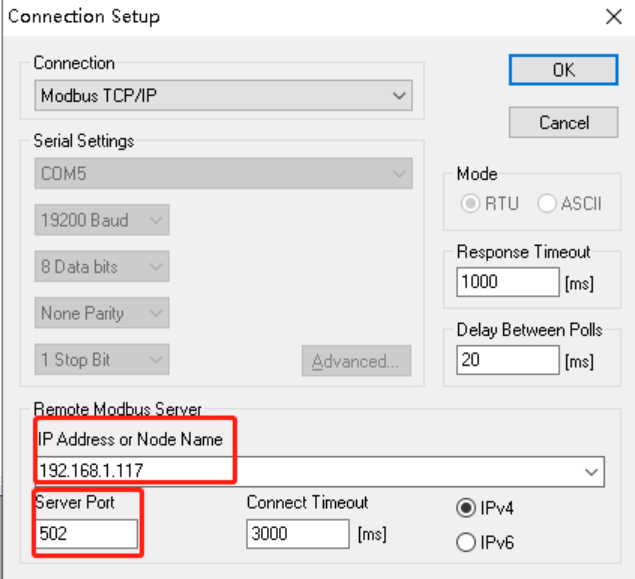Close the Connection Setup dialog

(x=614, y=17)
